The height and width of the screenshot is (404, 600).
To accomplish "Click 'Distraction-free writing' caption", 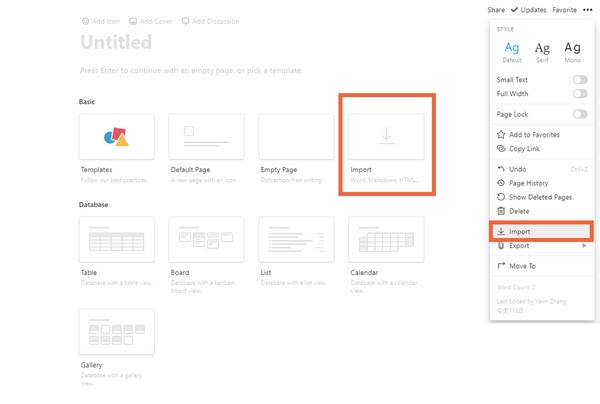I will tap(291, 179).
